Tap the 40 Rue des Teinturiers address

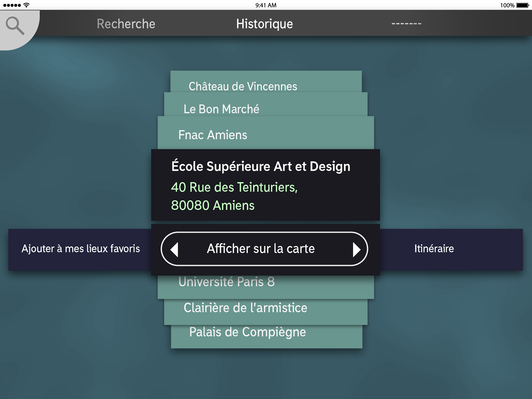click(x=234, y=196)
